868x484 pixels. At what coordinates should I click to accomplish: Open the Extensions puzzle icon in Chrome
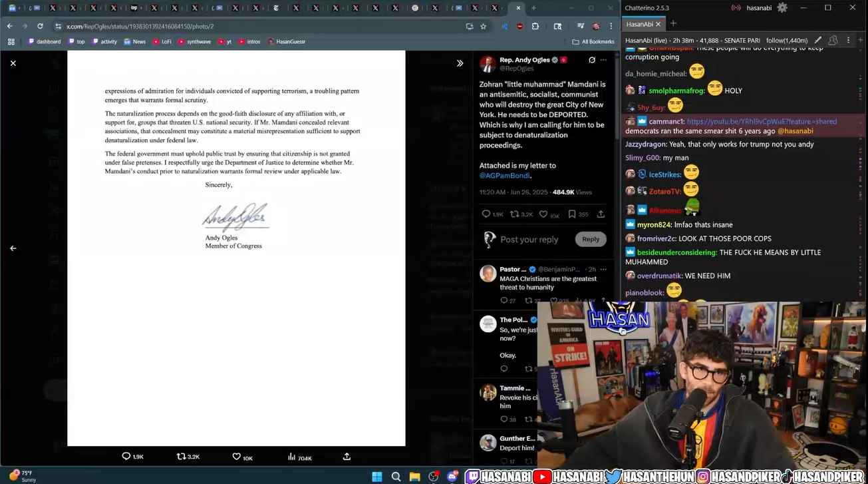point(535,26)
